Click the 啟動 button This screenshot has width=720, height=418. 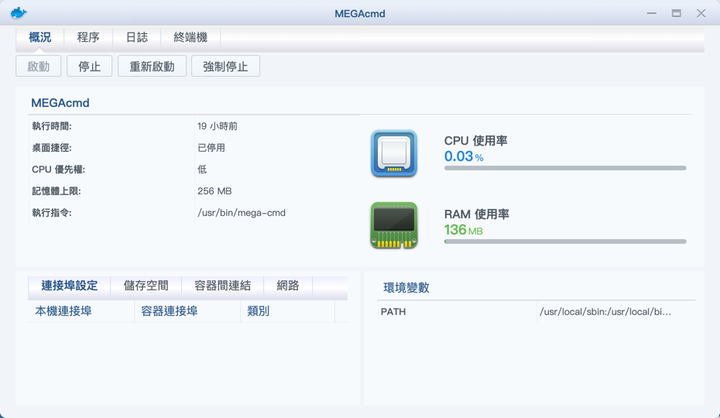39,67
